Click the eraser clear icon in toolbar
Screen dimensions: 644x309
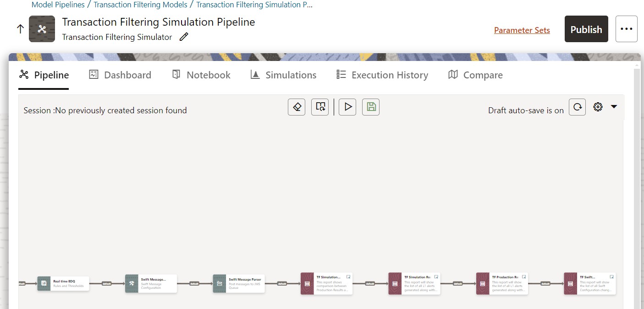[297, 107]
